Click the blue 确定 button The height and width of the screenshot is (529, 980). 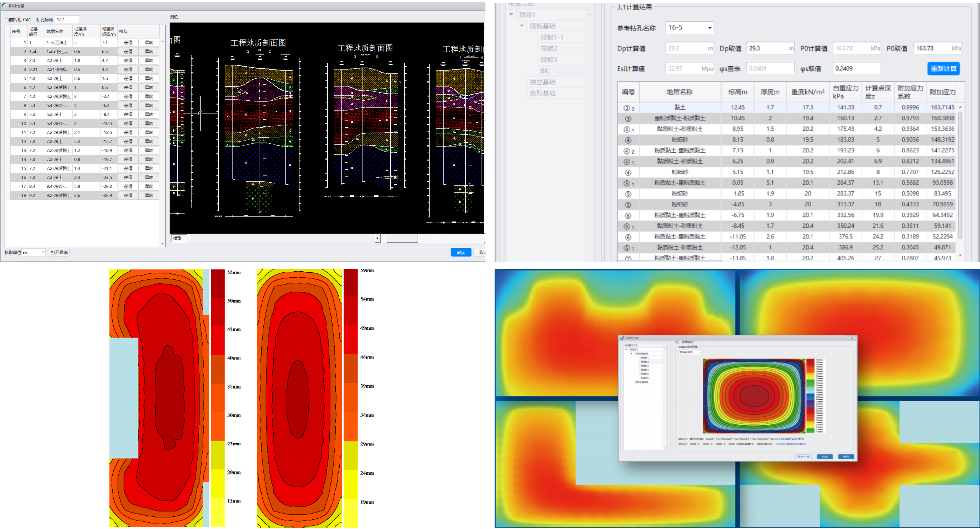(461, 252)
